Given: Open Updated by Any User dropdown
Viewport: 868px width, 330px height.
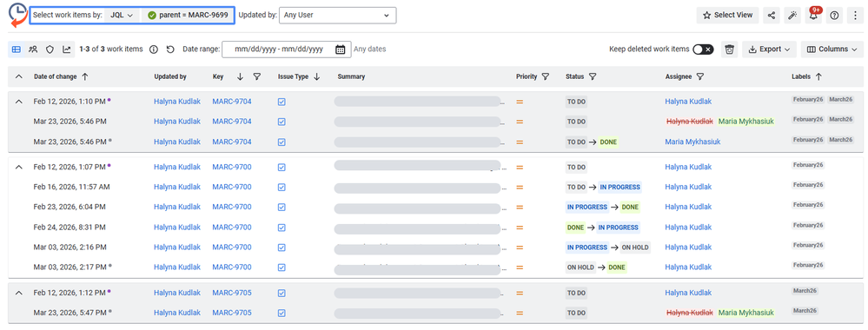Looking at the screenshot, I should pos(338,15).
